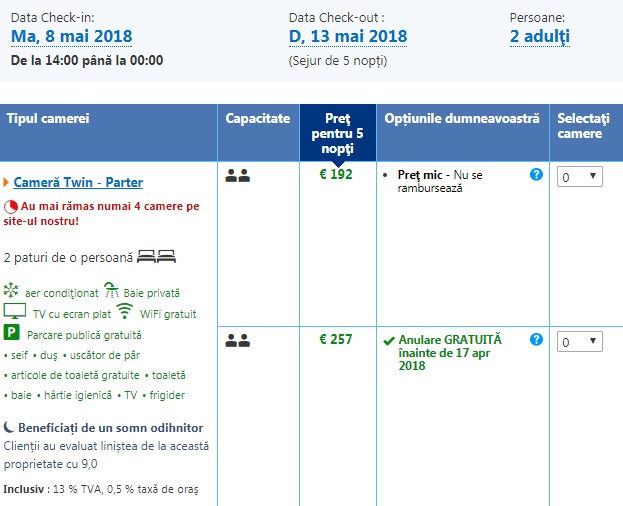Click the flat-screen TV icon
Viewport: 623px width, 506px height.
point(14,311)
